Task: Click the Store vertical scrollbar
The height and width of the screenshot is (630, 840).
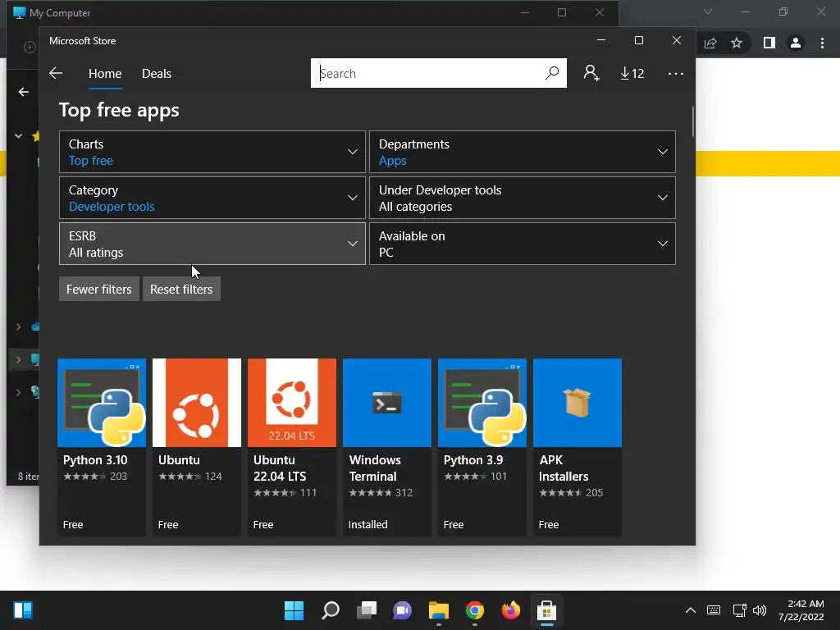Action: coord(692,121)
